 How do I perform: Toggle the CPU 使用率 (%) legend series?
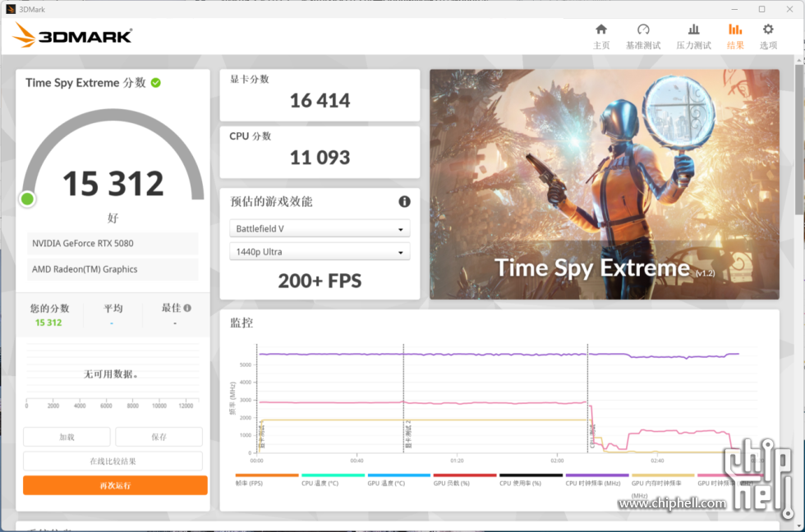click(531, 480)
